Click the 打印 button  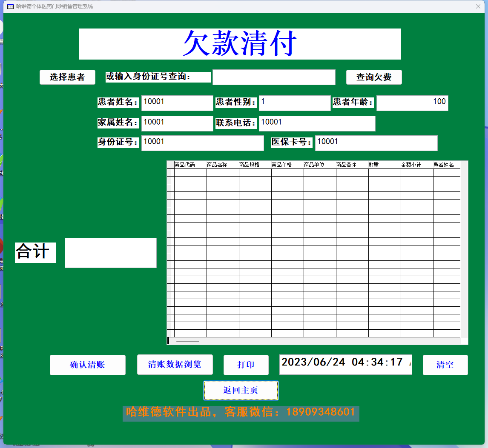[246, 365]
